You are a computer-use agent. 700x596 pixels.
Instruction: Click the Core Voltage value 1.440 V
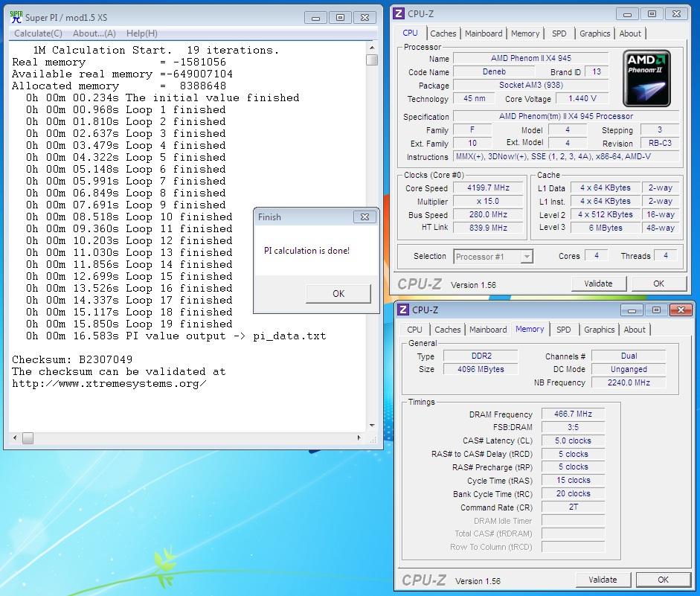(582, 98)
